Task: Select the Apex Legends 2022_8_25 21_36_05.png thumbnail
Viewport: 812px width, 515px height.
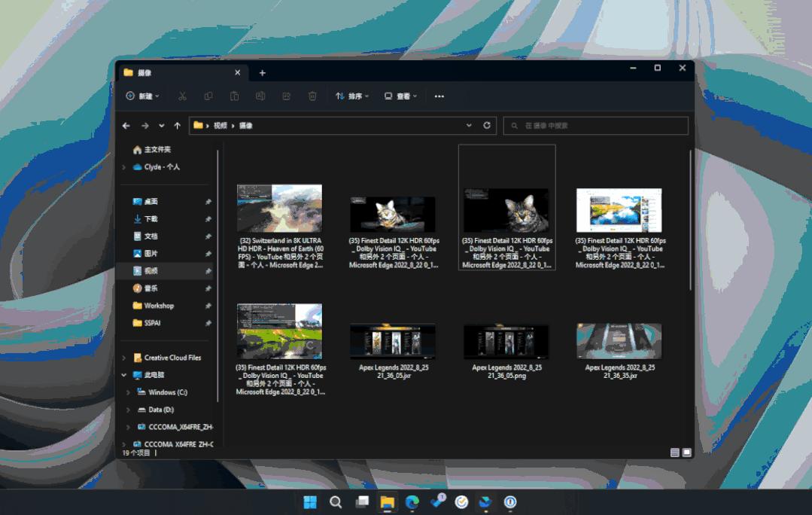Action: click(x=506, y=343)
